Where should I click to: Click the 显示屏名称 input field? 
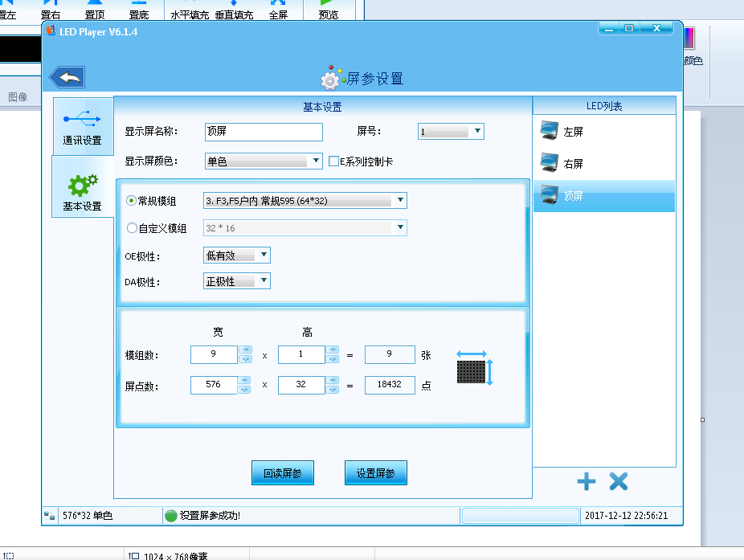point(264,132)
